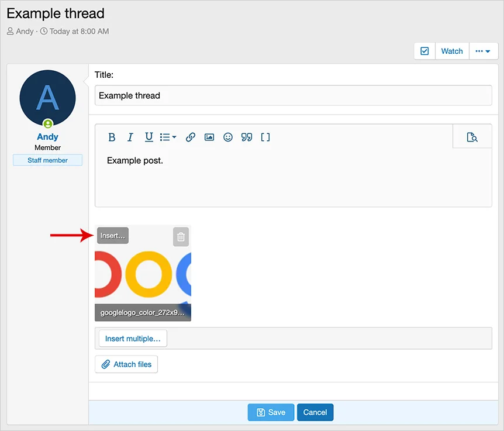Image resolution: width=504 pixels, height=431 pixels.
Task: Toggle the select-for-moderation checkbox icon
Action: click(x=424, y=51)
